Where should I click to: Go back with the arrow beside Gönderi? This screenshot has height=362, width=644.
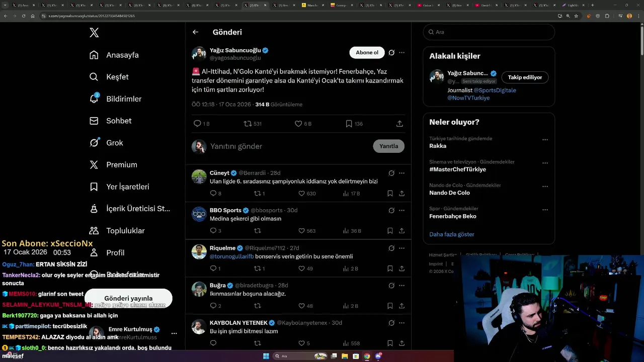(195, 32)
